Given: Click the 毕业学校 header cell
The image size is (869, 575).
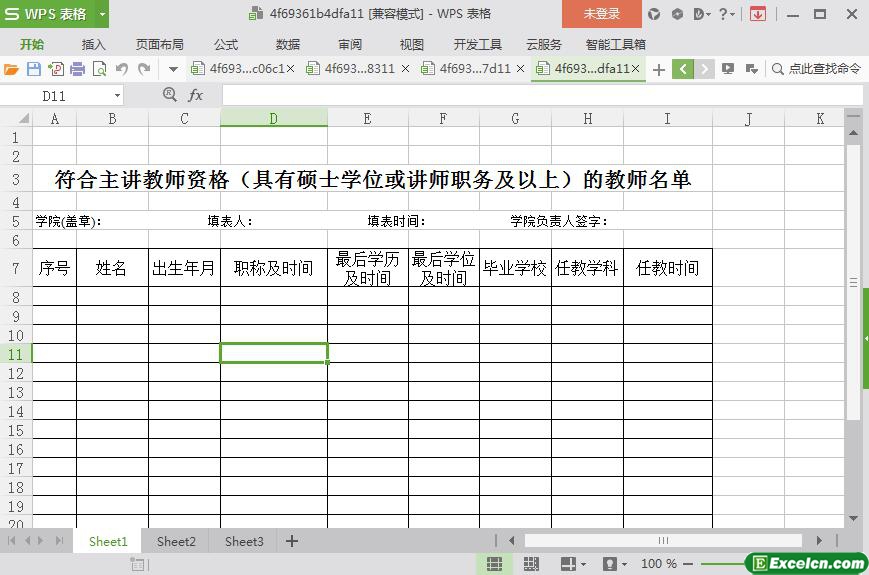Looking at the screenshot, I should coord(515,268).
